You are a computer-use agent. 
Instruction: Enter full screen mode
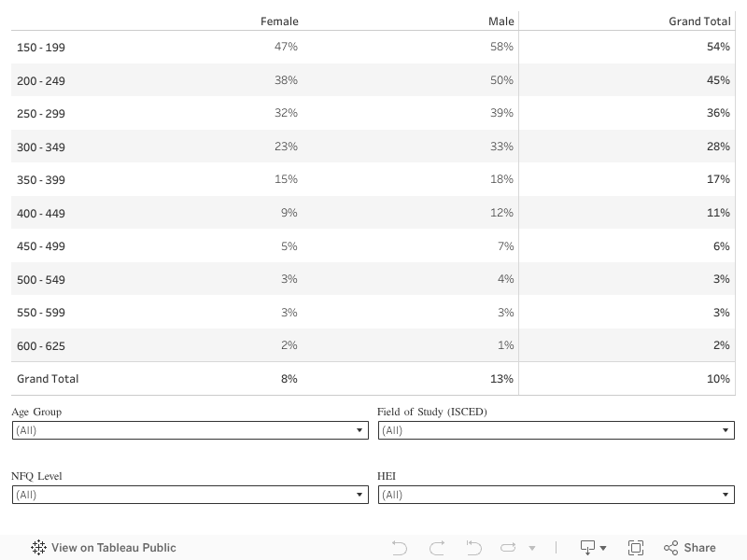point(636,548)
